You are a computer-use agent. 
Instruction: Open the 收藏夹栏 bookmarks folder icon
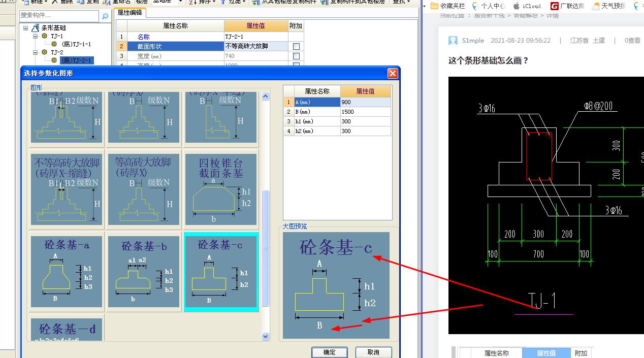(x=434, y=6)
